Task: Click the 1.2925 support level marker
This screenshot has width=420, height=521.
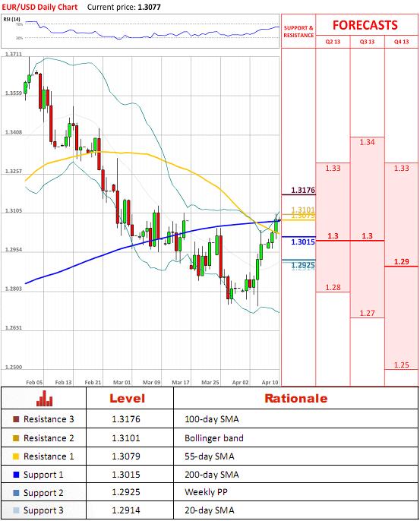Action: (x=303, y=265)
